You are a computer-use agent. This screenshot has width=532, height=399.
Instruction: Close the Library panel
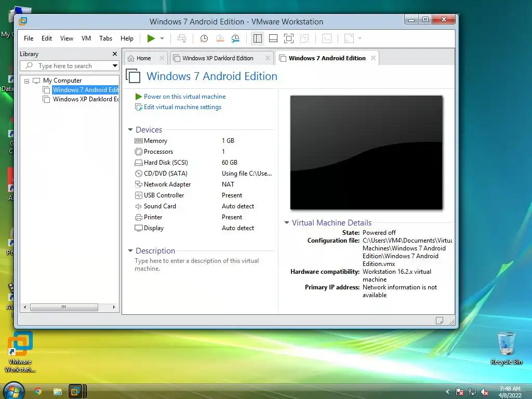pyautogui.click(x=115, y=54)
